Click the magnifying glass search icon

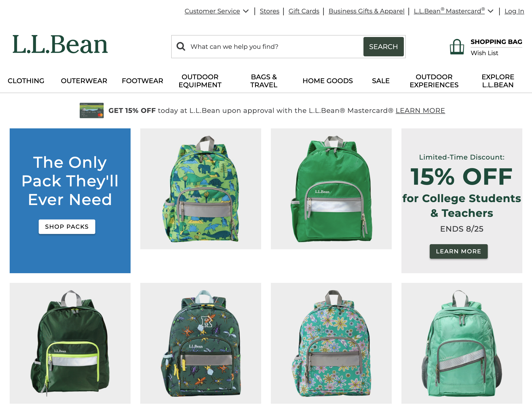click(181, 46)
